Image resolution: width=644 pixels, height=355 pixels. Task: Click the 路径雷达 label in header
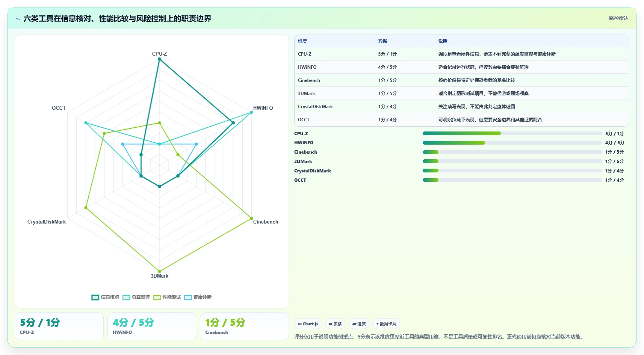click(x=618, y=18)
